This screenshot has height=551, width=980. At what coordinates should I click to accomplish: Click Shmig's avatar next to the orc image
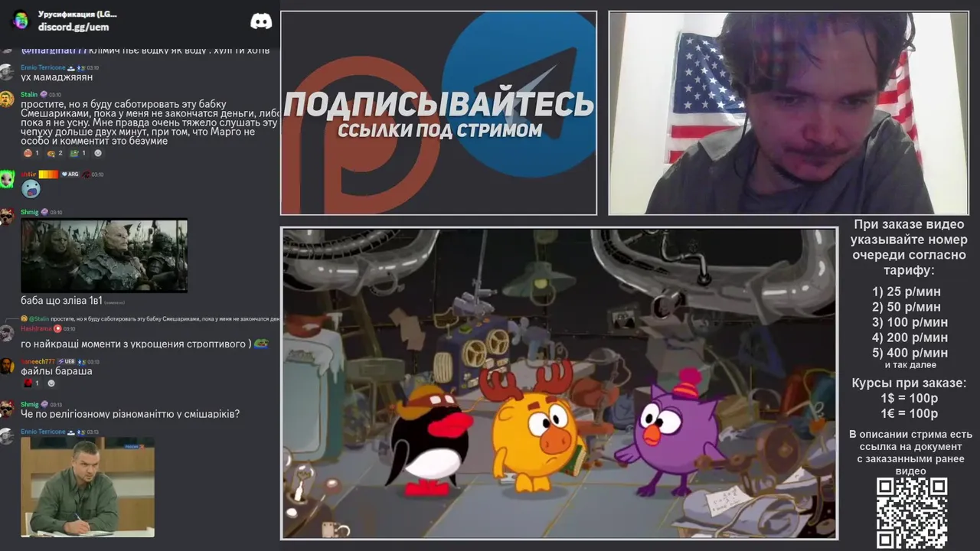click(x=7, y=217)
